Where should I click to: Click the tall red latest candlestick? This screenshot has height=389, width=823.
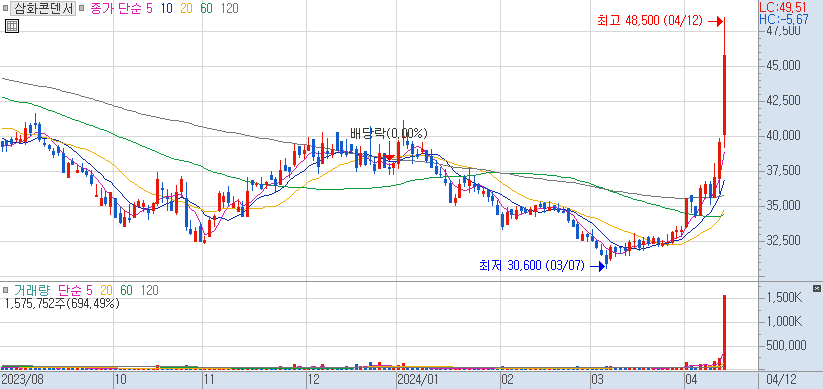[724, 94]
